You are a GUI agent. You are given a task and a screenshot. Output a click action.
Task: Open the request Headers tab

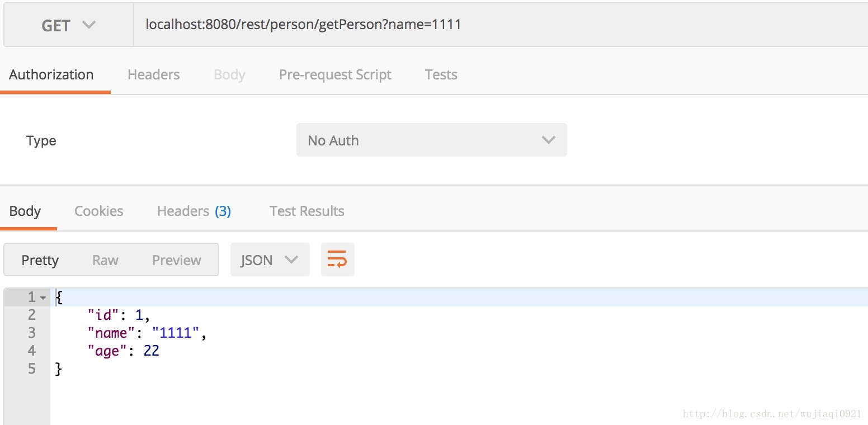[x=154, y=75]
